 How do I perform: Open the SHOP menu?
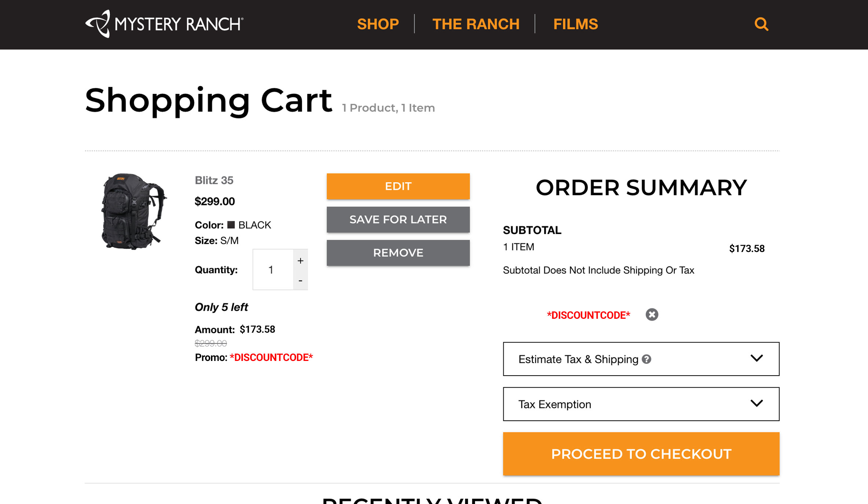[x=378, y=24]
